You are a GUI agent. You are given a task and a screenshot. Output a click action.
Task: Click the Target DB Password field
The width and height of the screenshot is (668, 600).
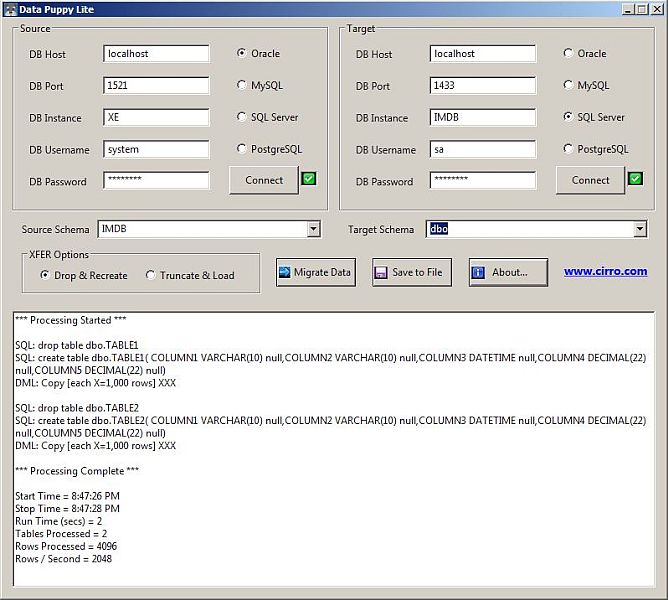point(483,180)
